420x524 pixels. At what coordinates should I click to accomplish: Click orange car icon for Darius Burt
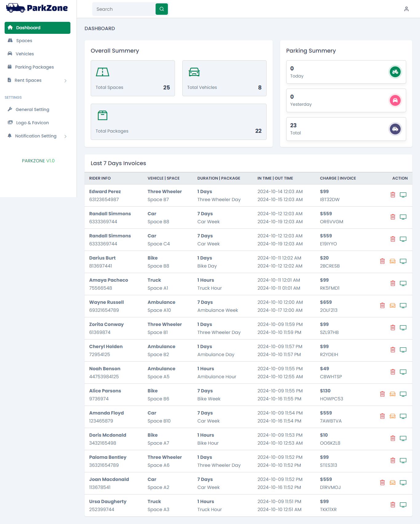393,261
